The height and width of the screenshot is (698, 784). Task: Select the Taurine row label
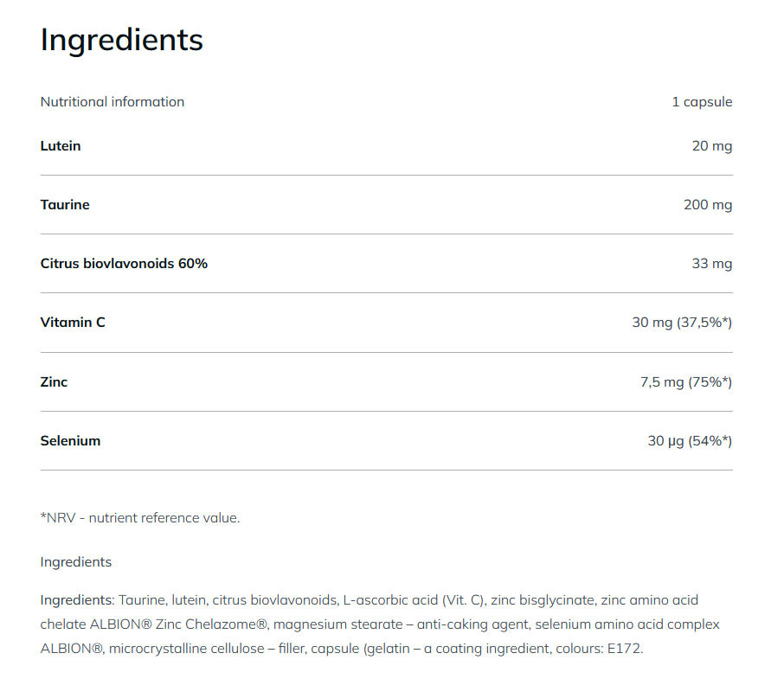pyautogui.click(x=65, y=205)
